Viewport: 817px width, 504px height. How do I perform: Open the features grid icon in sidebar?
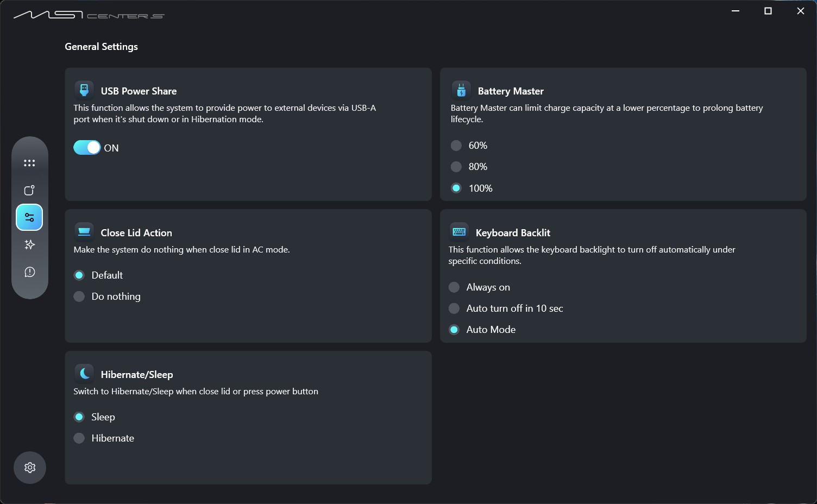pos(29,163)
